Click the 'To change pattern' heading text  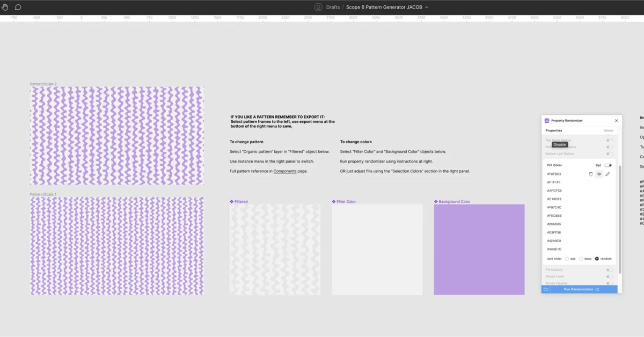[246, 142]
